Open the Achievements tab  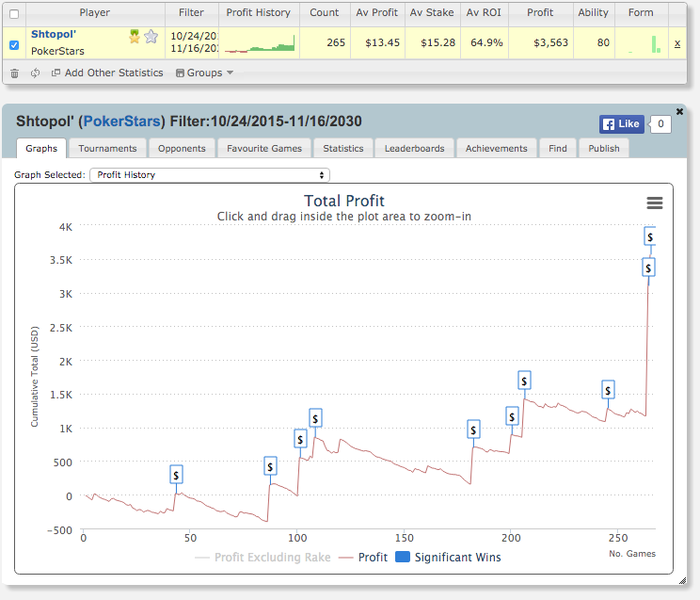496,148
